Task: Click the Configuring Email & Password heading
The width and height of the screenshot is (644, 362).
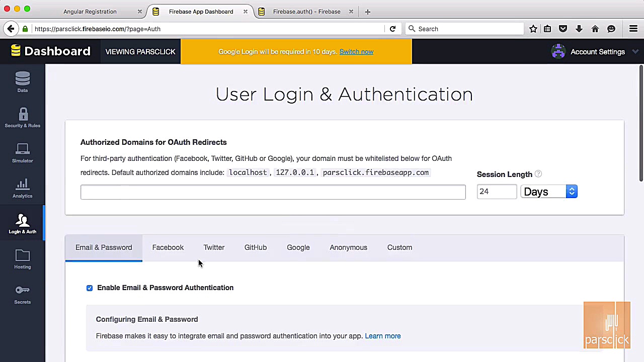Action: [x=147, y=319]
